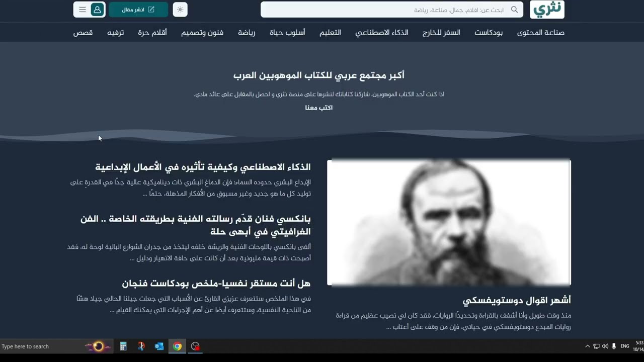
Task: Open Outlook from the taskbar
Action: (x=159, y=346)
